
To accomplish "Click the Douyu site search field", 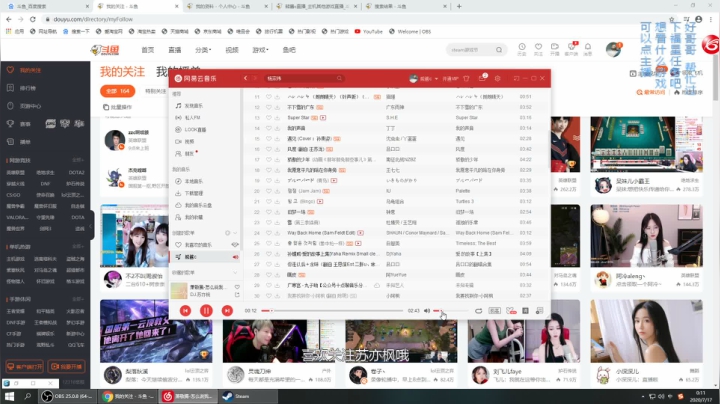I will click(472, 50).
